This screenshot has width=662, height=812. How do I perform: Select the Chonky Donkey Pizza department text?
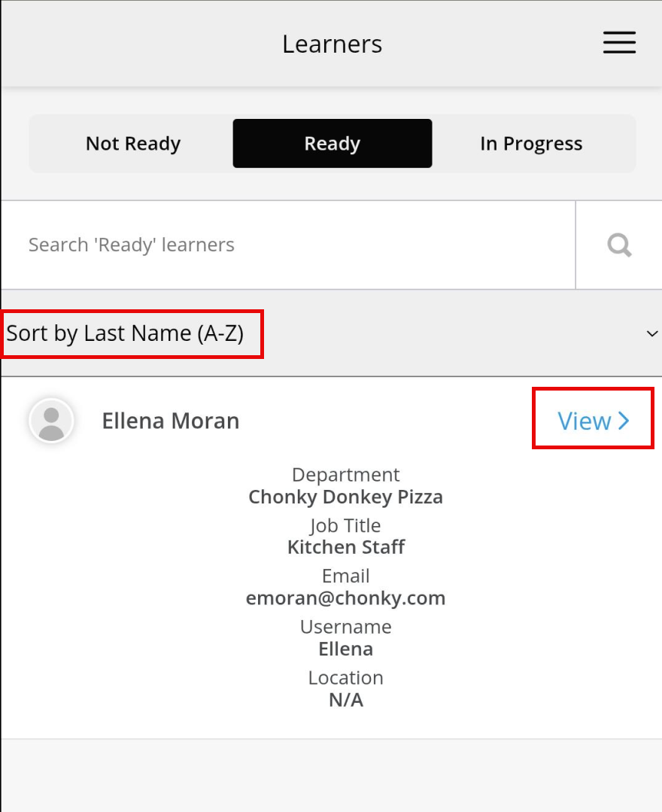point(346,497)
